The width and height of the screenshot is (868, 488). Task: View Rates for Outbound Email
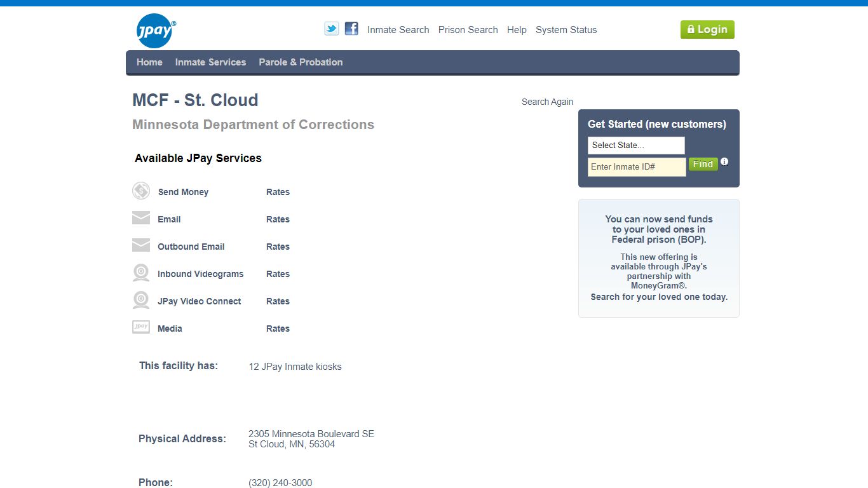[x=278, y=247]
